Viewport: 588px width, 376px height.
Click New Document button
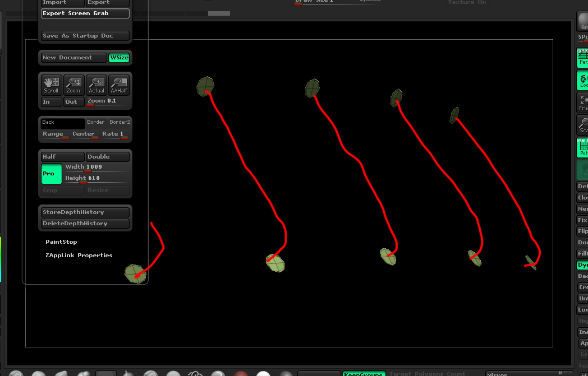coord(74,58)
